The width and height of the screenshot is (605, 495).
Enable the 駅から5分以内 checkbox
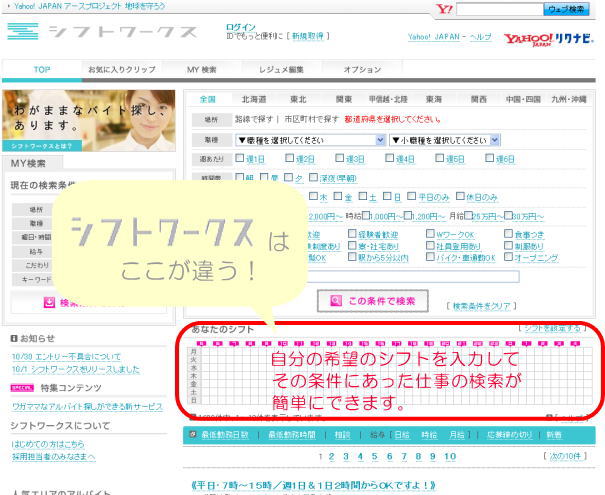pos(352,257)
